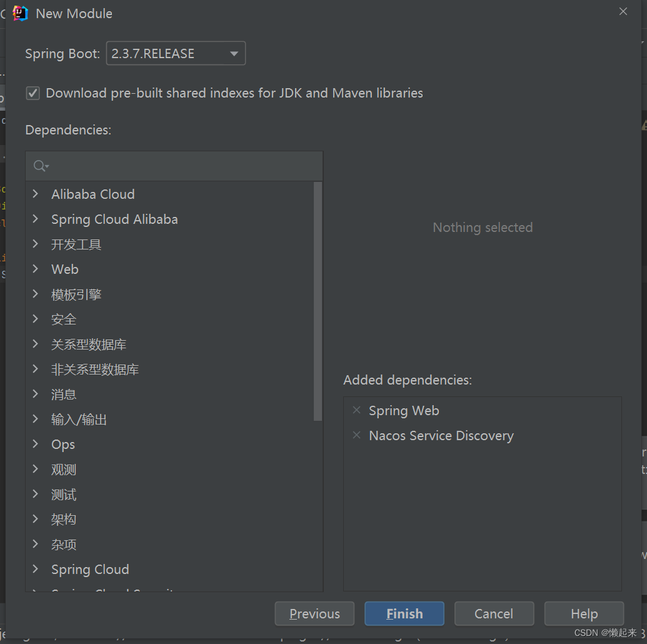
Task: Expand the Web category chevron
Action: click(x=36, y=269)
